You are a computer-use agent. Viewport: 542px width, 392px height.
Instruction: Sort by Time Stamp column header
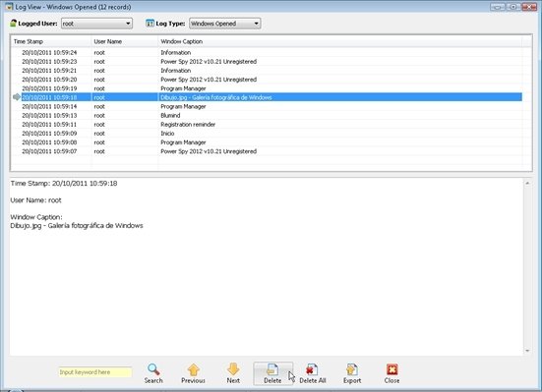[51, 41]
